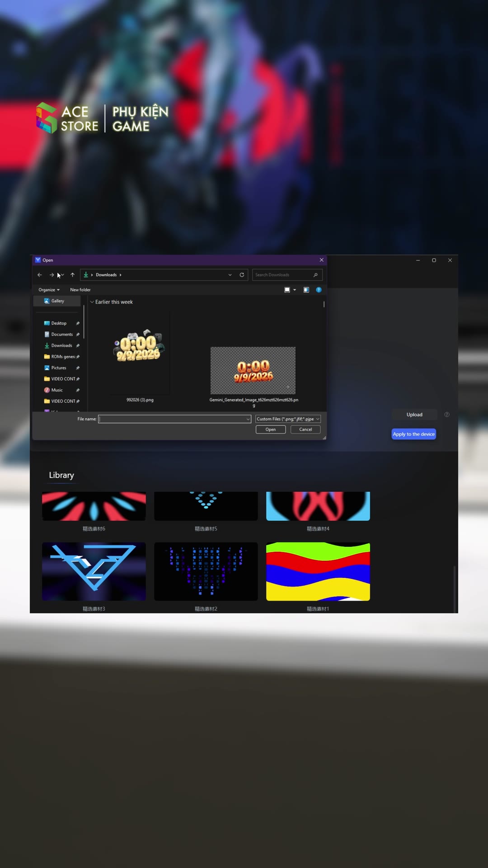Select Gemini_Generated_Image thumbnail

(253, 371)
